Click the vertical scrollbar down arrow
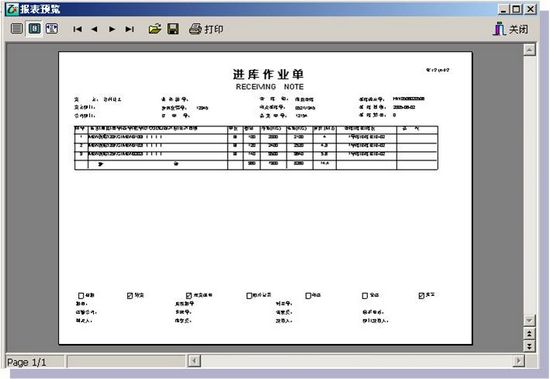The image size is (550, 379). pos(529,320)
